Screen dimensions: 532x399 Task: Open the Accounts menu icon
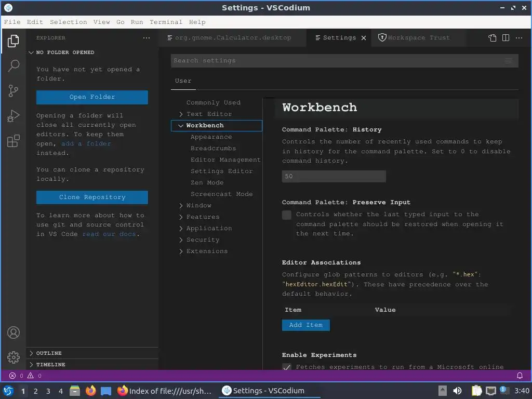(x=13, y=332)
